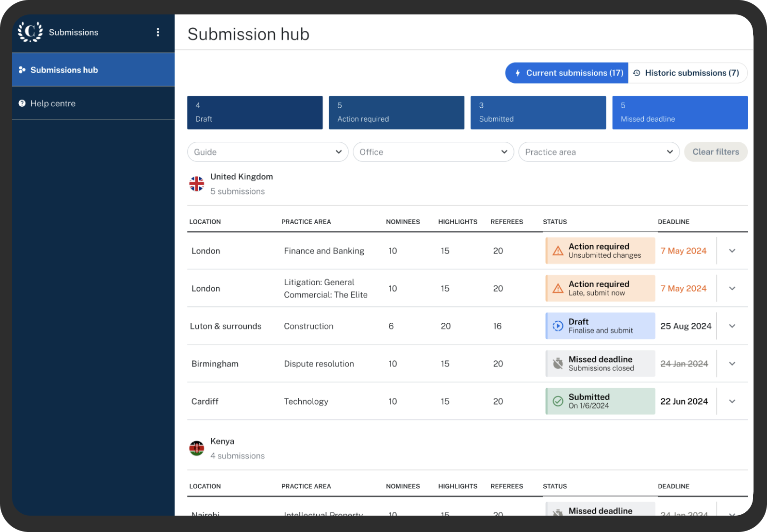Viewport: 767px width, 532px height.
Task: Switch to Historic submissions (7) view
Action: coord(687,73)
